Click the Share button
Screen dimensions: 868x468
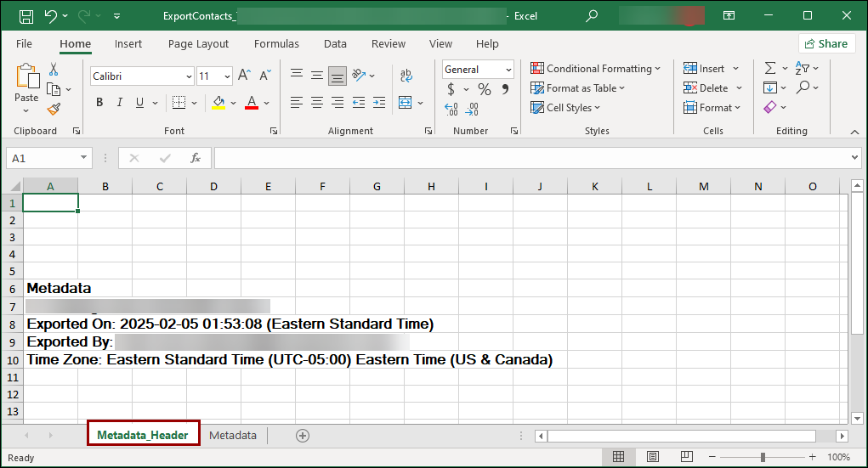coord(826,43)
